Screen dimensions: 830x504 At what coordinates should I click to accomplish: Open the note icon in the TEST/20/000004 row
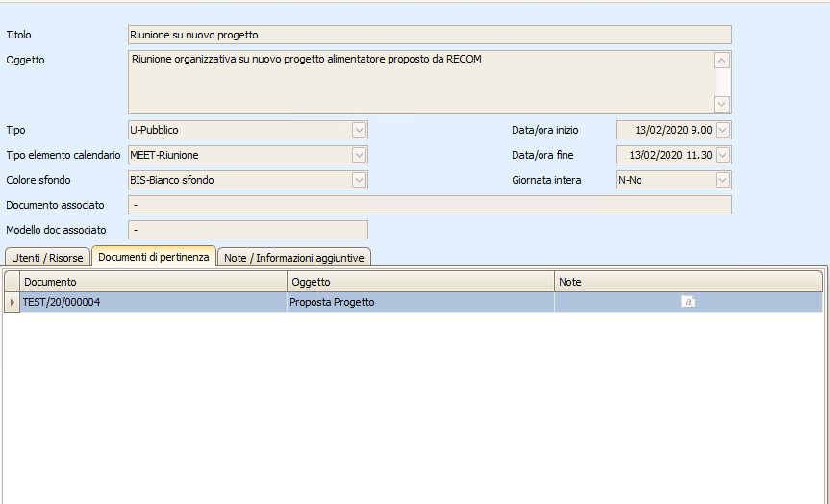[688, 302]
